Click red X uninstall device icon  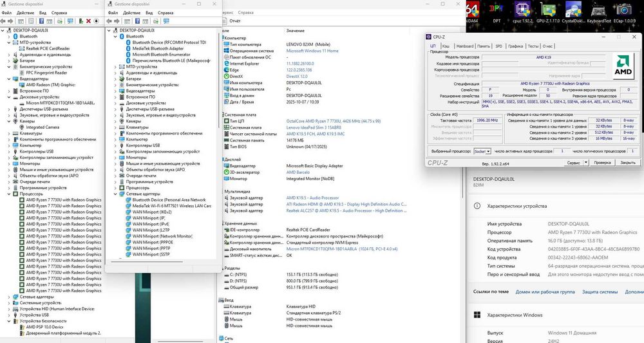click(x=88, y=21)
